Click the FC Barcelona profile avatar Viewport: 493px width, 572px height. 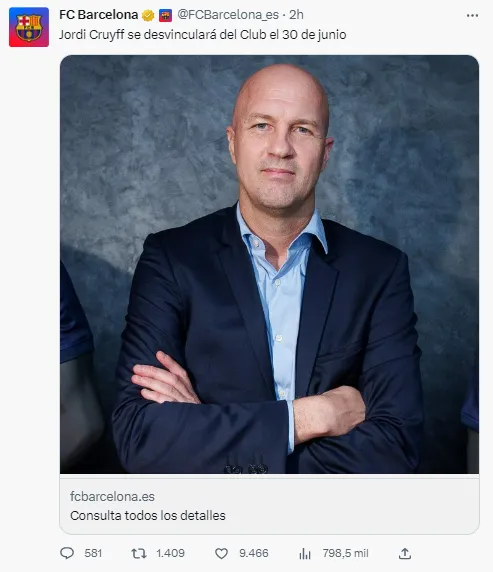(29, 27)
